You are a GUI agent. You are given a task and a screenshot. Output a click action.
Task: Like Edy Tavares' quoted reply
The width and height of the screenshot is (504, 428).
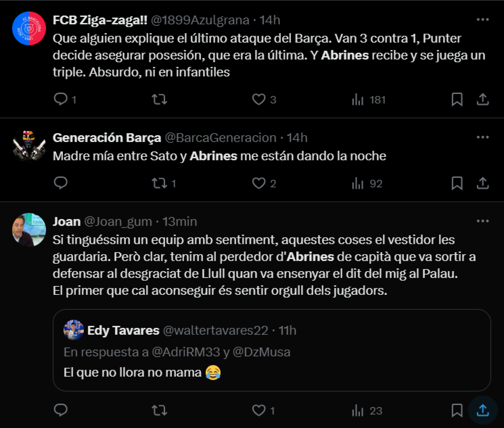click(259, 410)
